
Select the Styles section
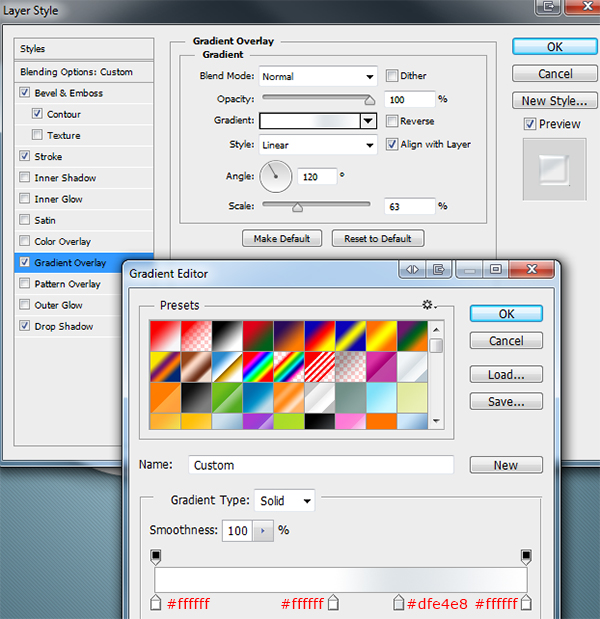84,49
